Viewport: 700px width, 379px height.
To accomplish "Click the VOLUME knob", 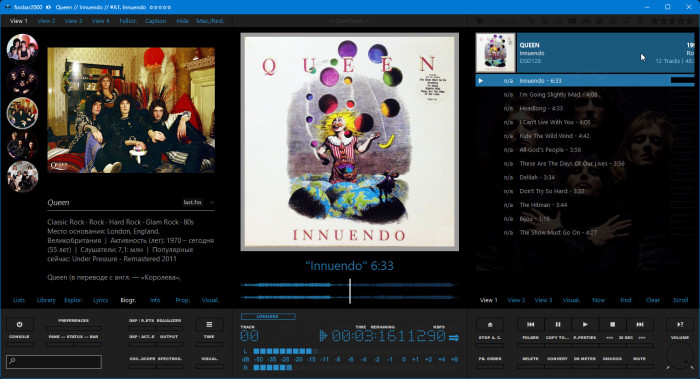I will [679, 356].
